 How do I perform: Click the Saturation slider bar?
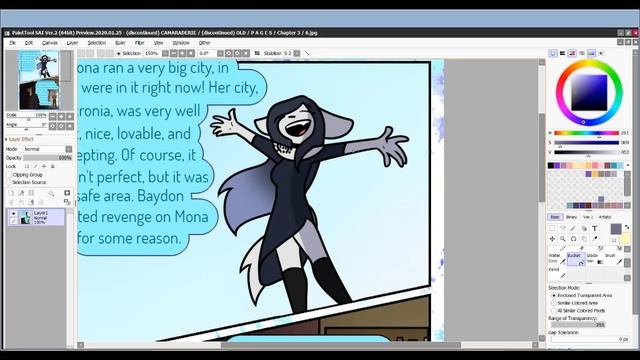[x=586, y=142]
